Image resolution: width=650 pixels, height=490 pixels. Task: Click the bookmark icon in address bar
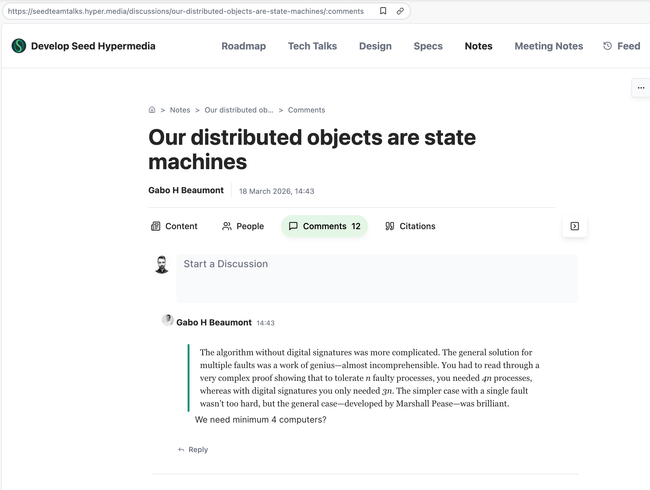pyautogui.click(x=383, y=11)
